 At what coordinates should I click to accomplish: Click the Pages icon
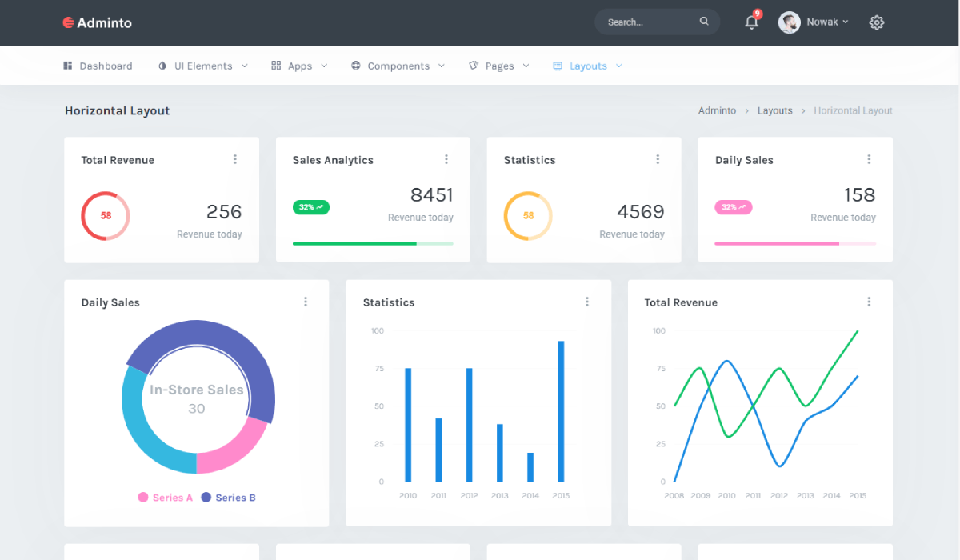(x=474, y=66)
